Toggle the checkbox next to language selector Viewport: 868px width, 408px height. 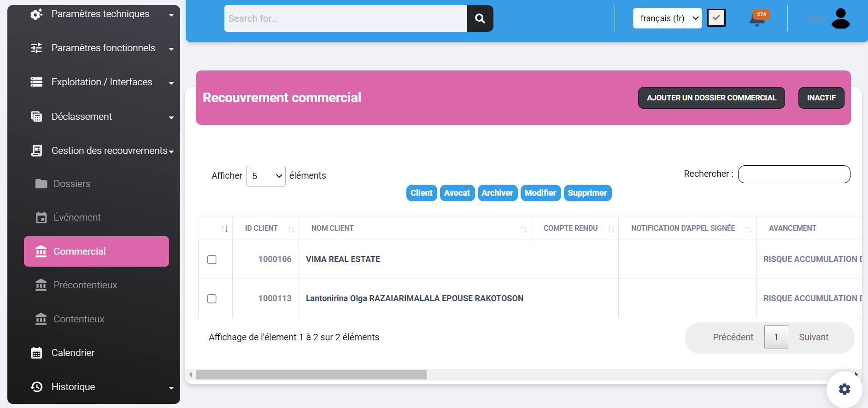(716, 18)
